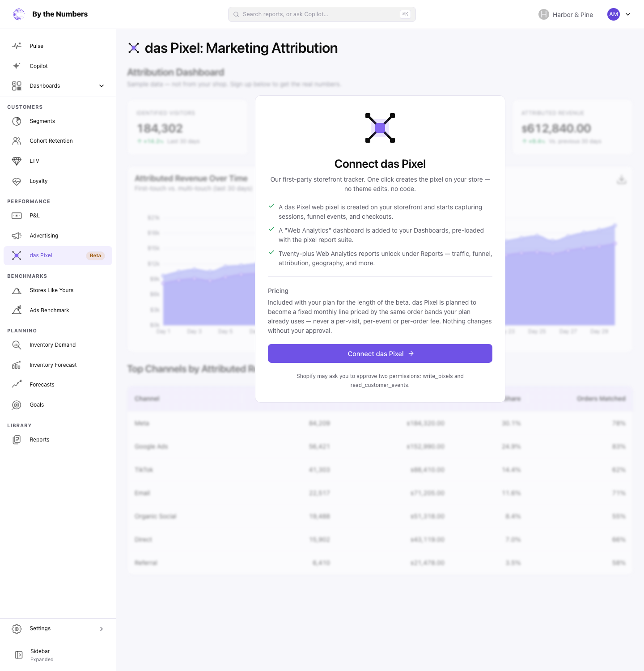Click the Loyalty heart icon
The height and width of the screenshot is (671, 644).
(x=17, y=181)
